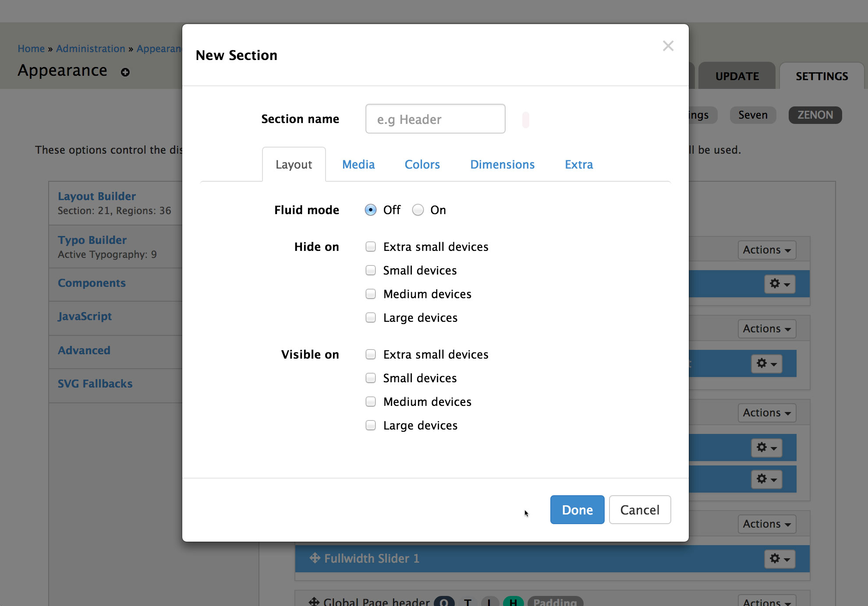
Task: Check Hide on Extra small devices
Action: [371, 247]
